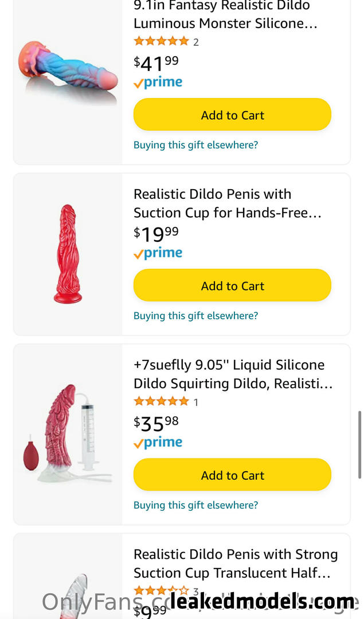Add the $41.99 item to cart
Screen dimensions: 364x619
(x=232, y=115)
